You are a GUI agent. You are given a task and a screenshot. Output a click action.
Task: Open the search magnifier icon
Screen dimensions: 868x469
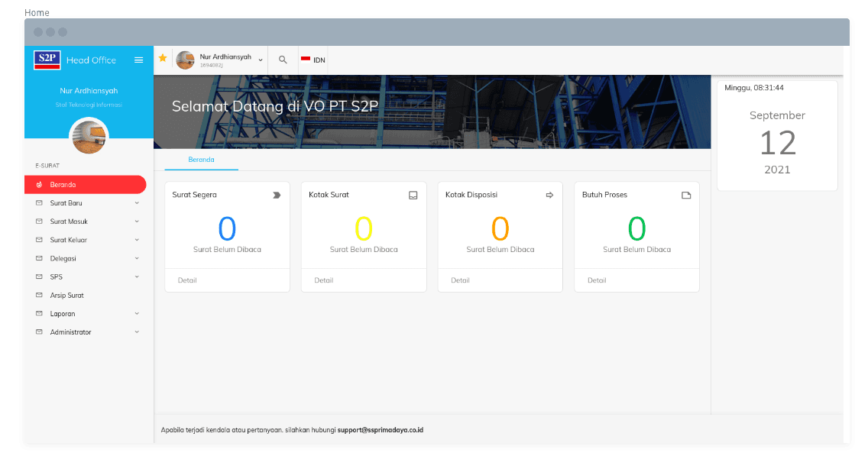click(283, 60)
